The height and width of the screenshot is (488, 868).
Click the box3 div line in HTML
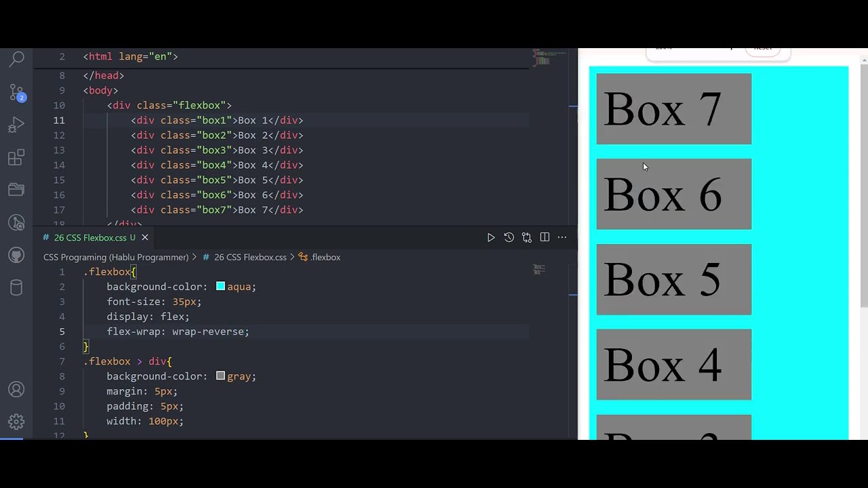(217, 150)
